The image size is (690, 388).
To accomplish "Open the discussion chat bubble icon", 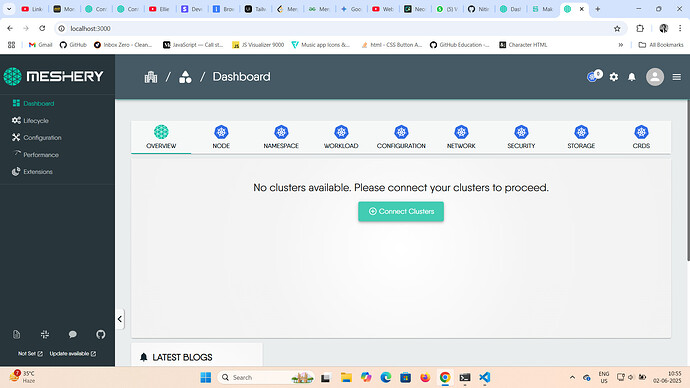I will (x=73, y=334).
